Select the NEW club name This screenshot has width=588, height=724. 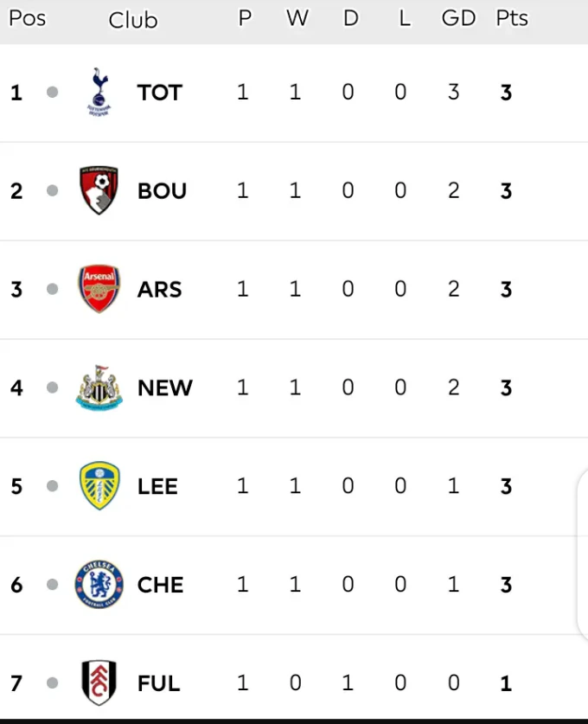(x=165, y=388)
